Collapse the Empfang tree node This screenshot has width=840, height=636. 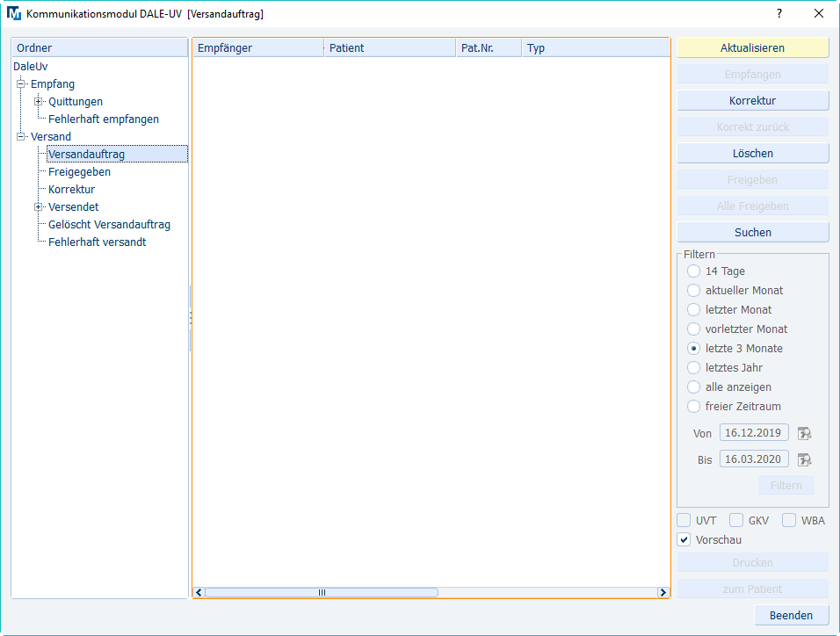(x=20, y=84)
